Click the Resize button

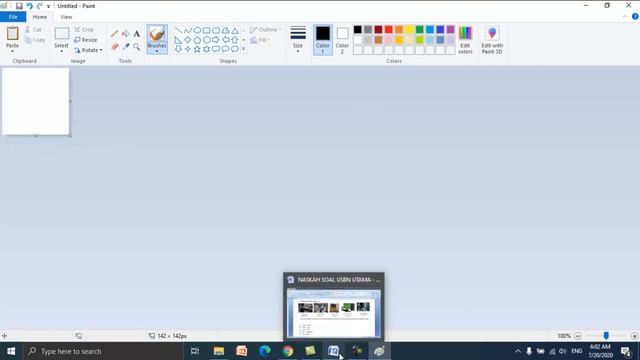point(86,40)
